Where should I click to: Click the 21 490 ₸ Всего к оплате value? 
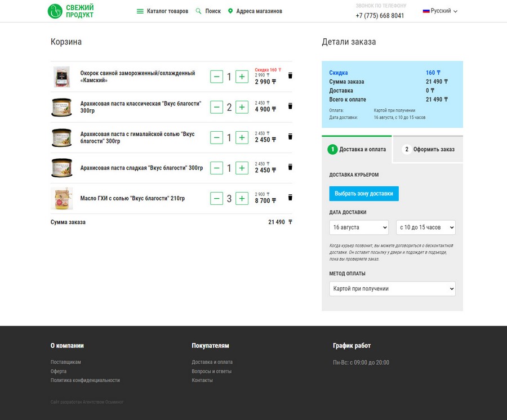[437, 100]
